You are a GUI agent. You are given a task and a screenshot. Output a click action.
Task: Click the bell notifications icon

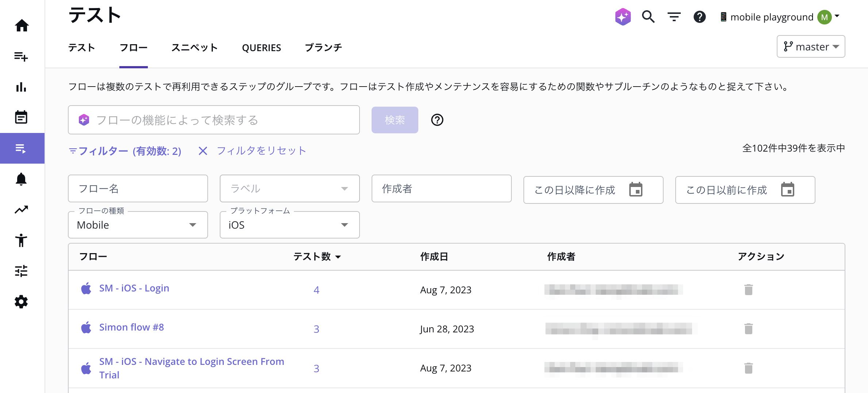[21, 179]
